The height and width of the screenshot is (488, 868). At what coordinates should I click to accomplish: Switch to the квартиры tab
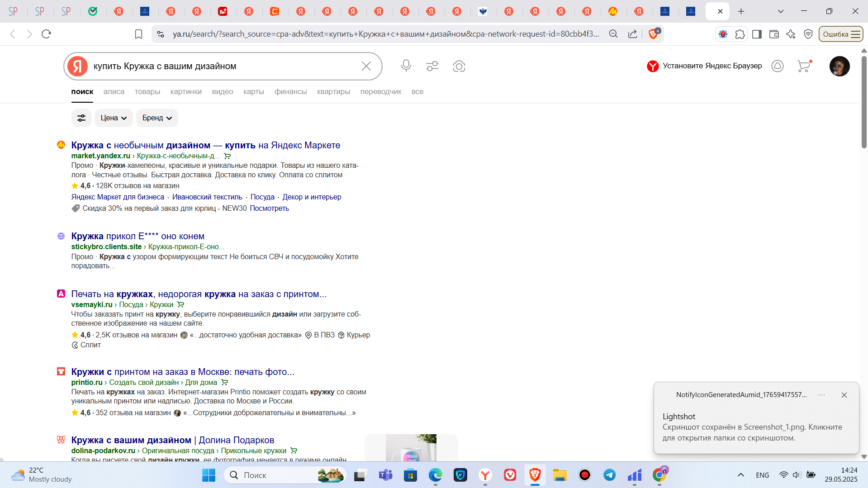(333, 91)
